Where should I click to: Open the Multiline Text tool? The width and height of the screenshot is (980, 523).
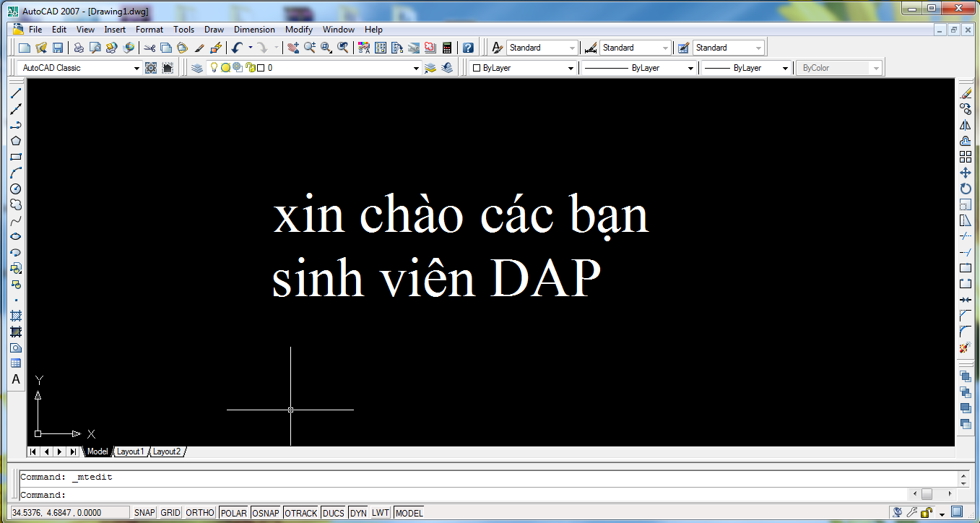tap(16, 379)
